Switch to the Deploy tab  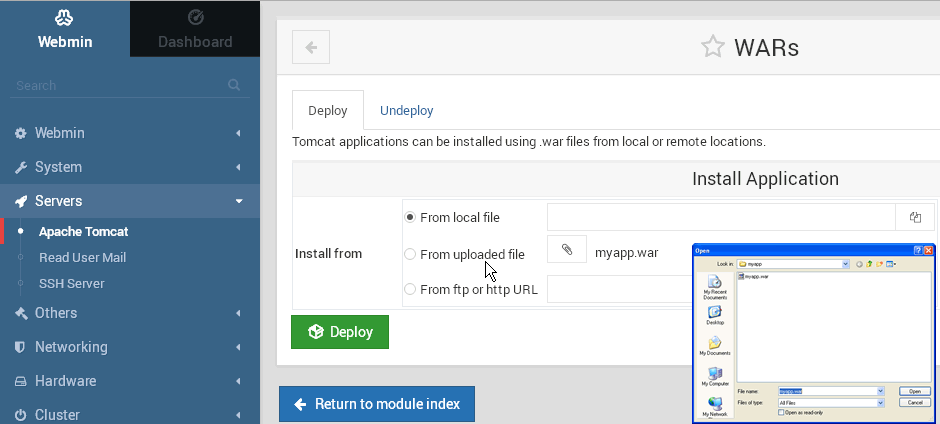point(327,110)
